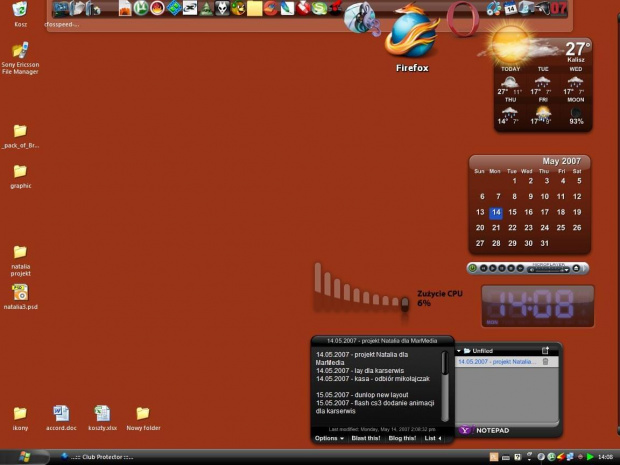Click the 14:08 digital clock widget
The width and height of the screenshot is (620, 465).
[537, 306]
